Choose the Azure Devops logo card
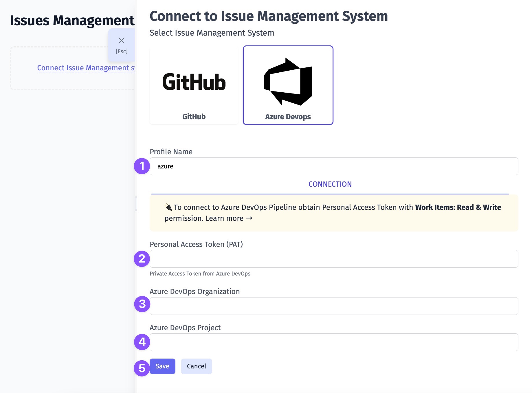The width and height of the screenshot is (532, 393). coord(288,85)
